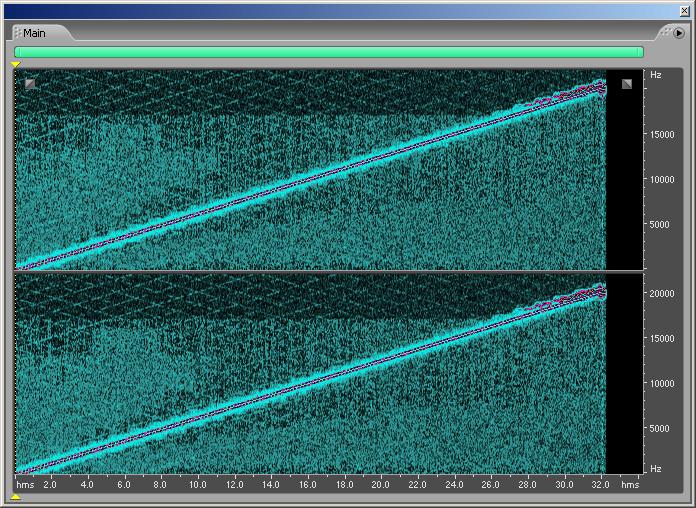Click the 20.0 mark on the time ruler
The height and width of the screenshot is (508, 696).
coord(380,484)
